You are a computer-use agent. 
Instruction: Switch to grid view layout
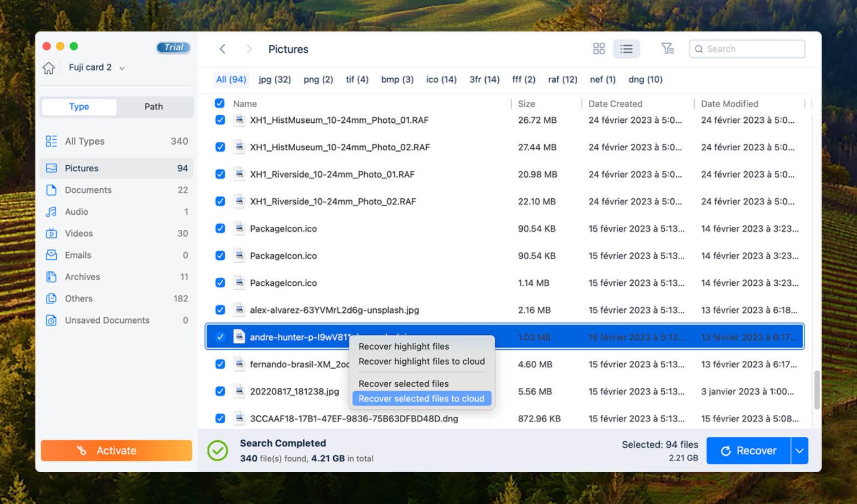(x=599, y=48)
